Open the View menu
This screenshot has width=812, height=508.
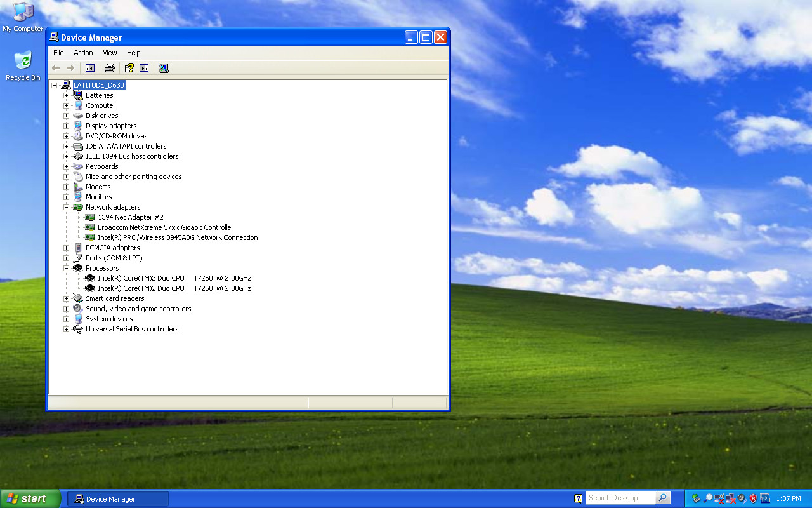tap(110, 53)
